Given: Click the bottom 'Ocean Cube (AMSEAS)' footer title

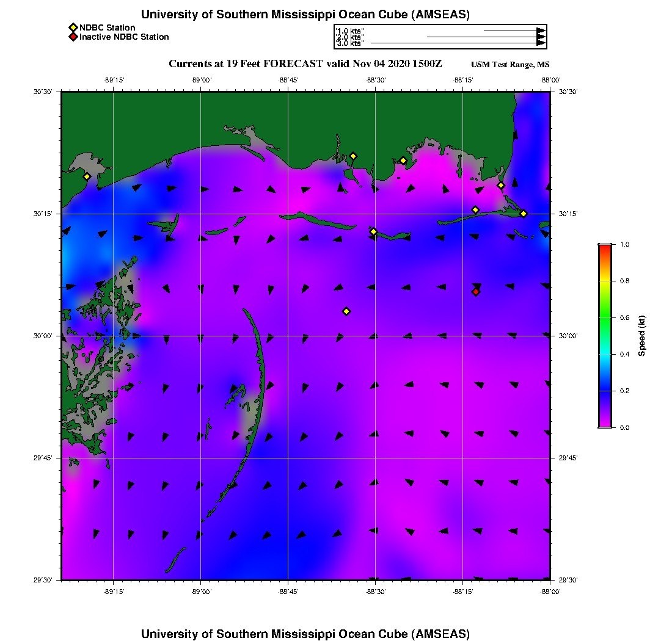Looking at the screenshot, I should [x=305, y=634].
